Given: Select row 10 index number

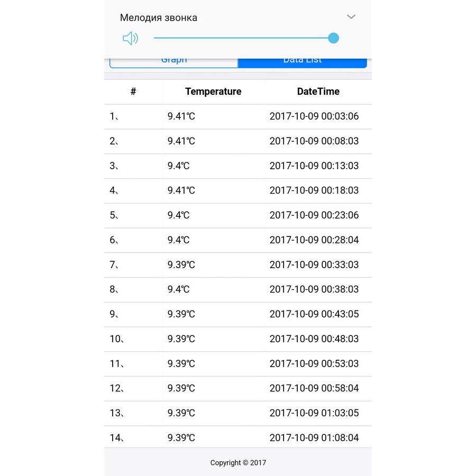Looking at the screenshot, I should [x=116, y=339].
